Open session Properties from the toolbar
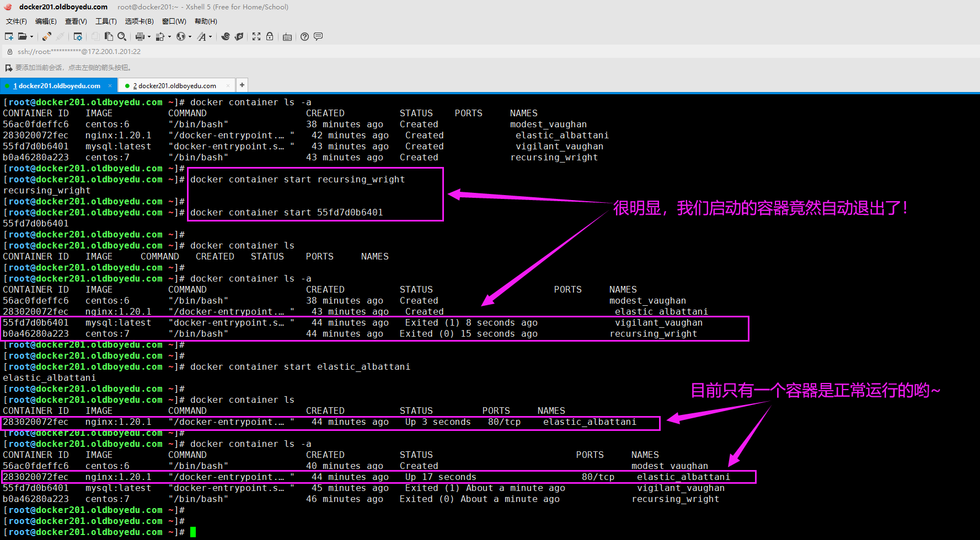Image resolution: width=980 pixels, height=540 pixels. (x=78, y=36)
